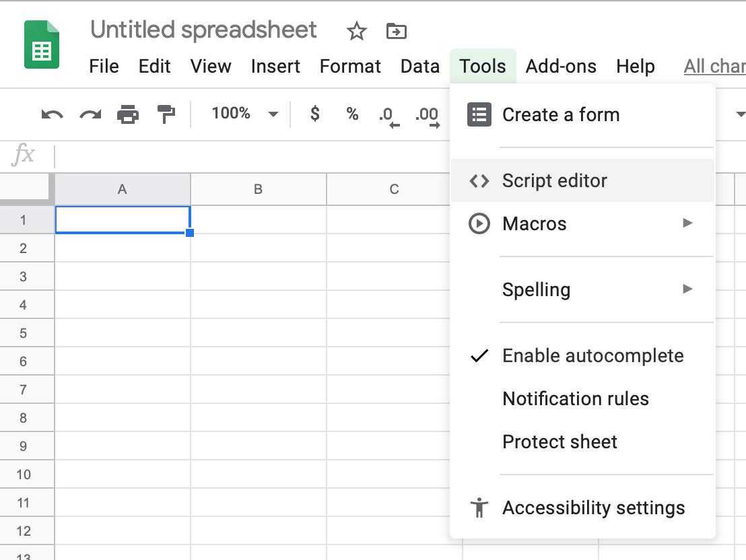Select row 12 header
The width and height of the screenshot is (746, 560).
click(x=27, y=531)
